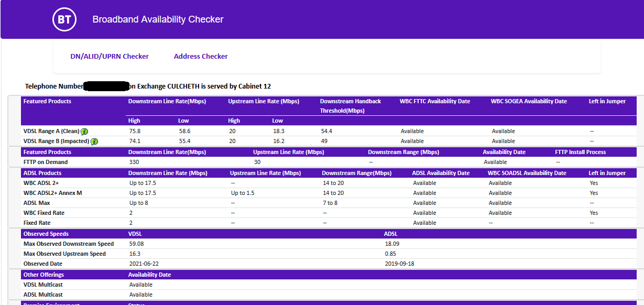Screen dimensions: 644x305
Task: Click the BT logo in the header
Action: (64, 20)
